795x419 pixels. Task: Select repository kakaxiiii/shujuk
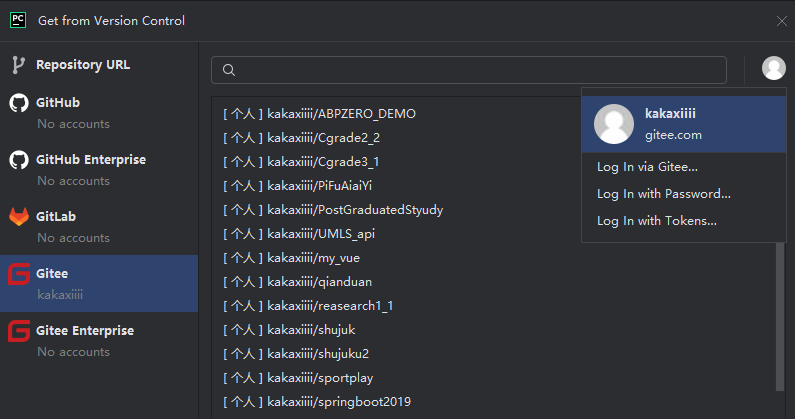(x=289, y=330)
